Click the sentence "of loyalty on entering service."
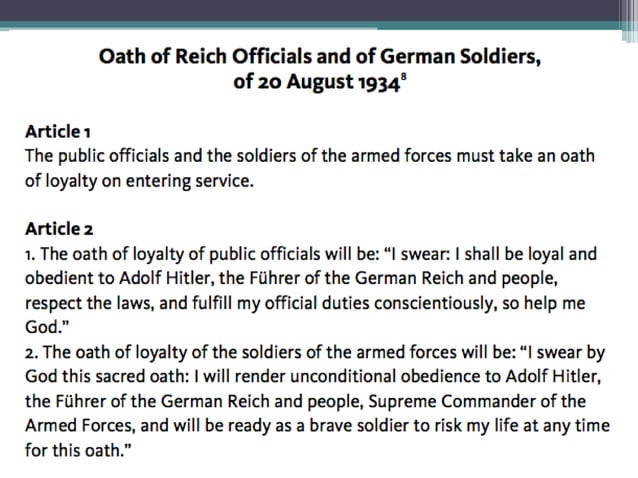This screenshot has width=638, height=478. [x=139, y=181]
